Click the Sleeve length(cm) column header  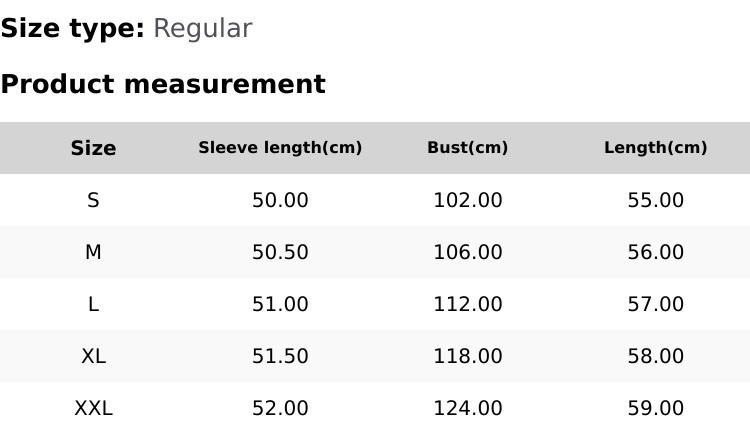280,148
